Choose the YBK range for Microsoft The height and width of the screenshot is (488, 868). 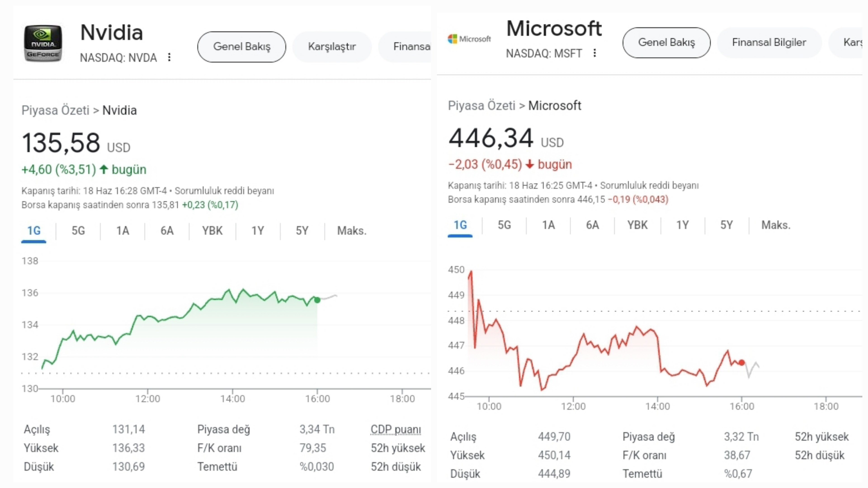coord(637,225)
